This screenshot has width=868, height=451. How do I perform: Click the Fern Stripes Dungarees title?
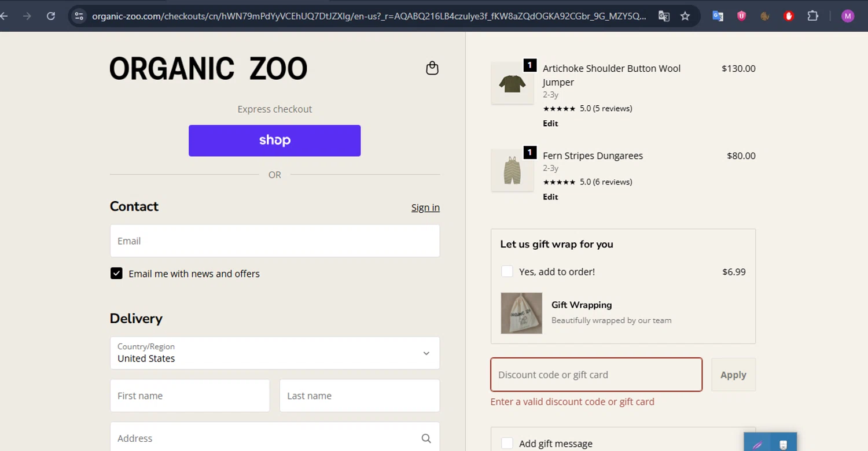593,156
